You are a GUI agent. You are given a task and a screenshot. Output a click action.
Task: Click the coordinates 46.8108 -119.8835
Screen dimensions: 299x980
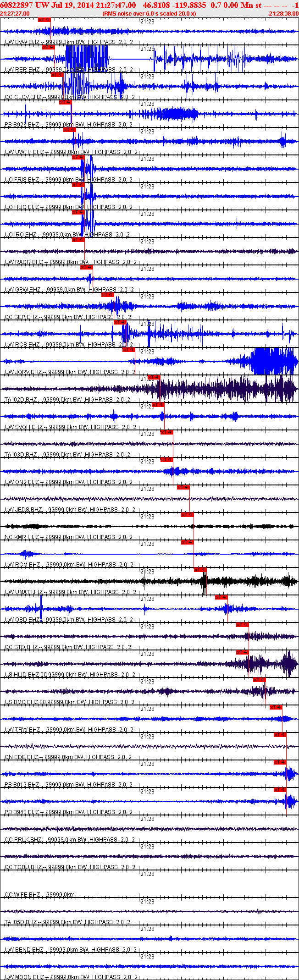[175, 5]
